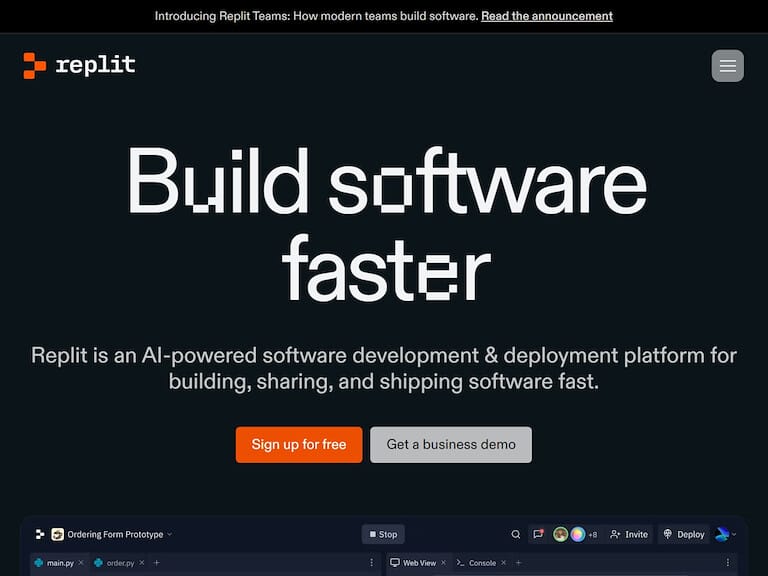Add a new pane tab next to Console
This screenshot has width=768, height=576.
[x=518, y=563]
